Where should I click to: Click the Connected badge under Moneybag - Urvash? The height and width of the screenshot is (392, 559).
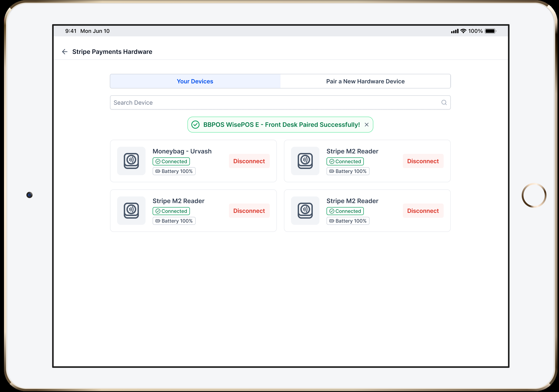pyautogui.click(x=171, y=161)
